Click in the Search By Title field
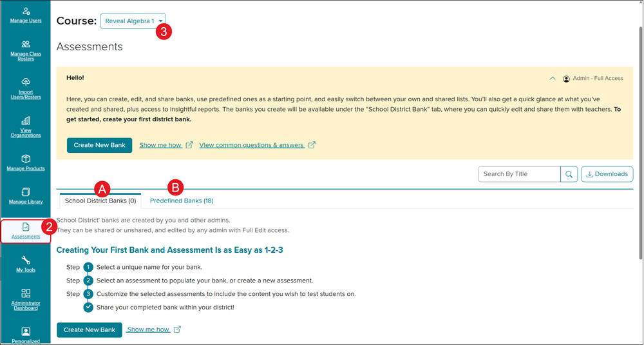Viewport: 644px width, 345px height. pos(519,174)
